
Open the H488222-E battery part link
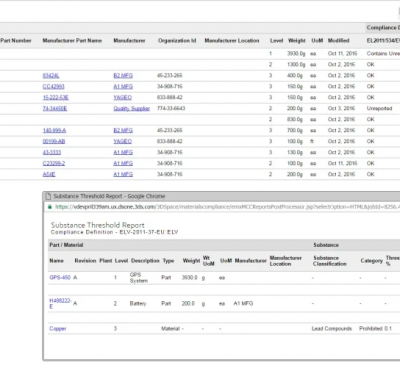[x=60, y=303]
